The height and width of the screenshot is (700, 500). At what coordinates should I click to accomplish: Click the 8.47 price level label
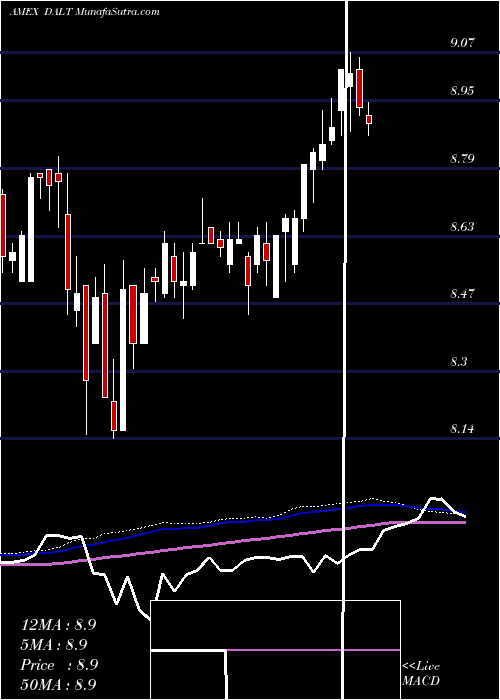point(462,294)
